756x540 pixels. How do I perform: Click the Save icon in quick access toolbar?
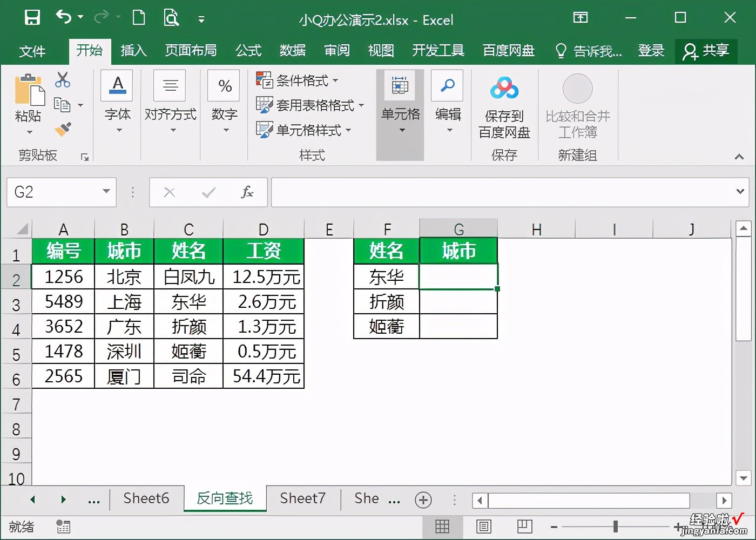32,18
